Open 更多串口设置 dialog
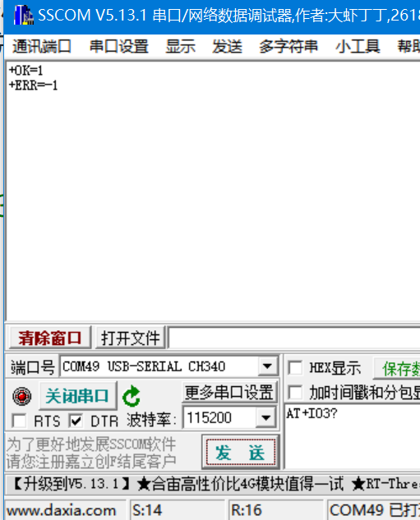Screen dimensions: 420x520 pos(229,393)
